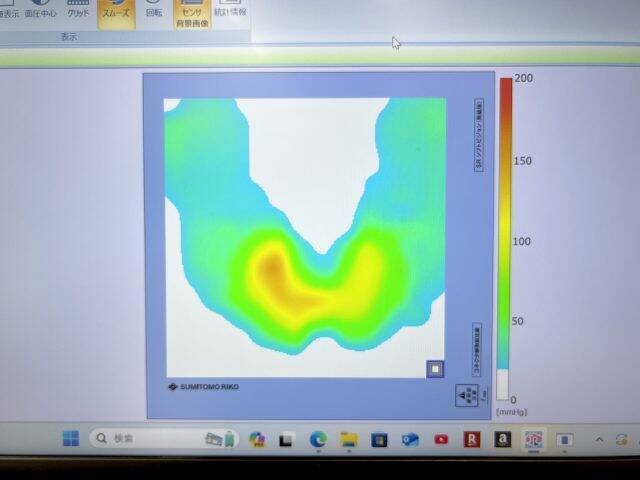The width and height of the screenshot is (640, 480).
Task: Expand the system tray hidden icons chevron
Action: tap(600, 439)
